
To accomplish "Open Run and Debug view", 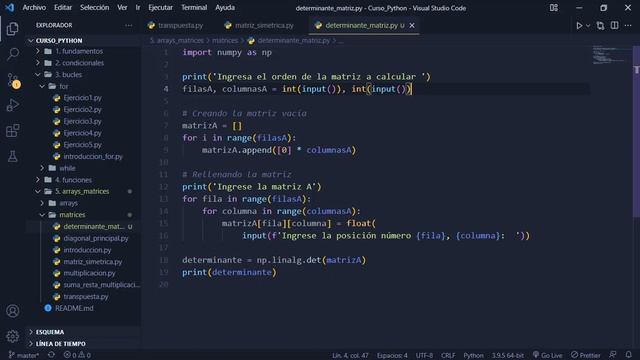I will 13,105.
